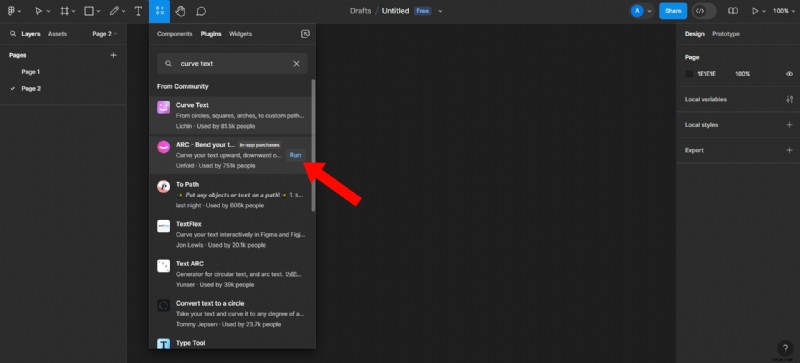Switch to the Widgets tab
The image size is (800, 363).
click(x=240, y=34)
